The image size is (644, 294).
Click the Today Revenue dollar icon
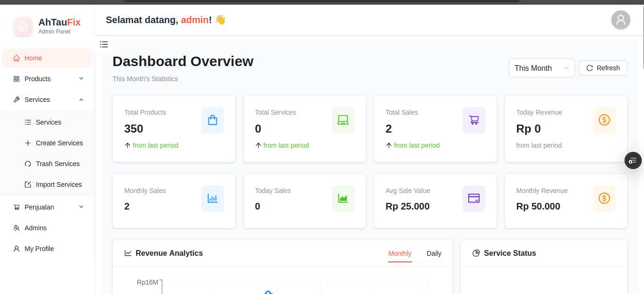604,120
